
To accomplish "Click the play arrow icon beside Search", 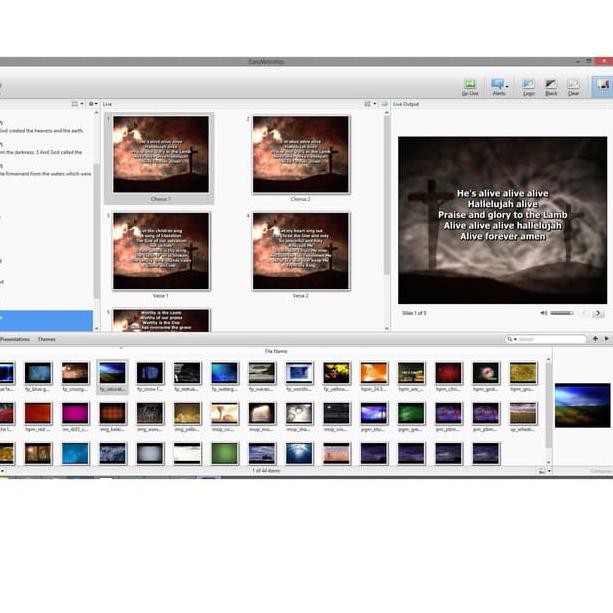I will [606, 339].
